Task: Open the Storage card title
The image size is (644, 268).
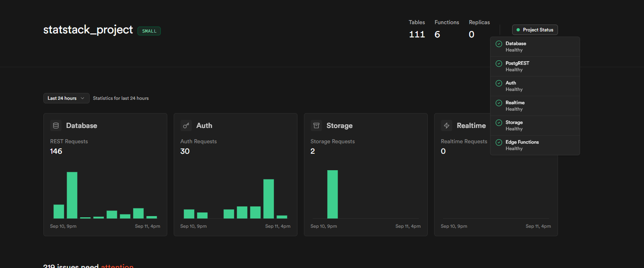Action: 339,126
